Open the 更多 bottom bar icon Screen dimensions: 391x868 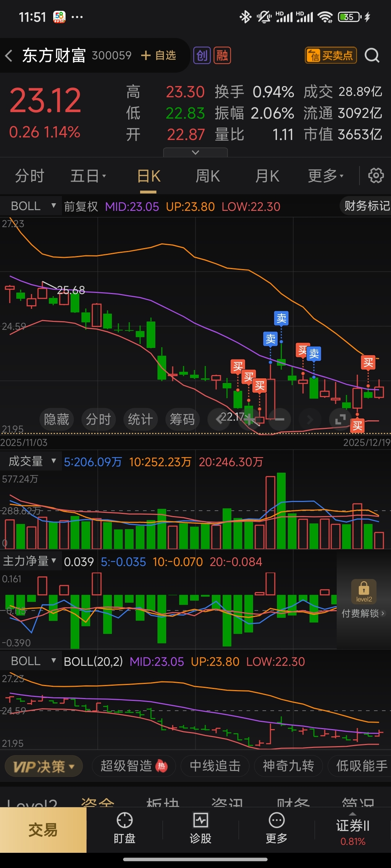pos(277,829)
